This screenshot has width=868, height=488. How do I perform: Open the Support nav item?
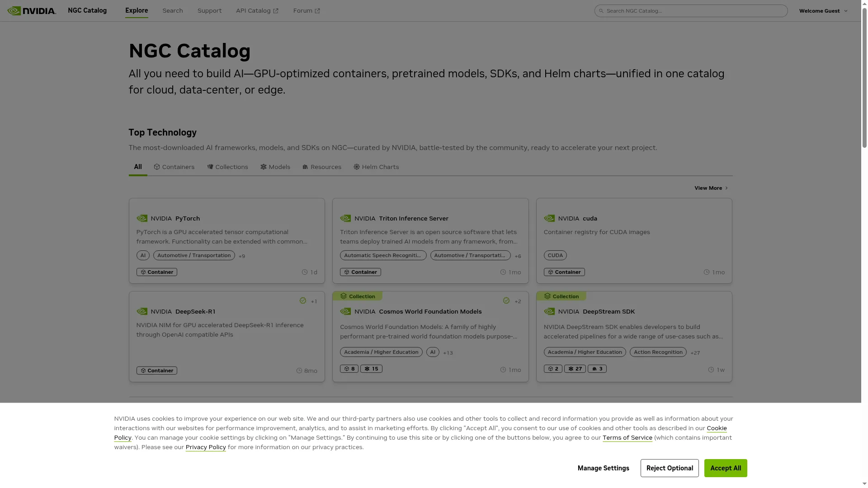pyautogui.click(x=209, y=11)
